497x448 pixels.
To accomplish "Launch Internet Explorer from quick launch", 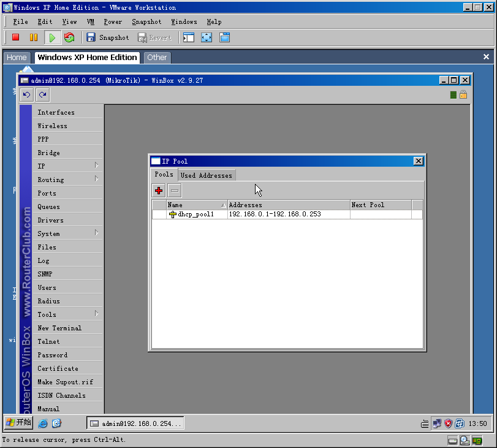I will tap(43, 423).
